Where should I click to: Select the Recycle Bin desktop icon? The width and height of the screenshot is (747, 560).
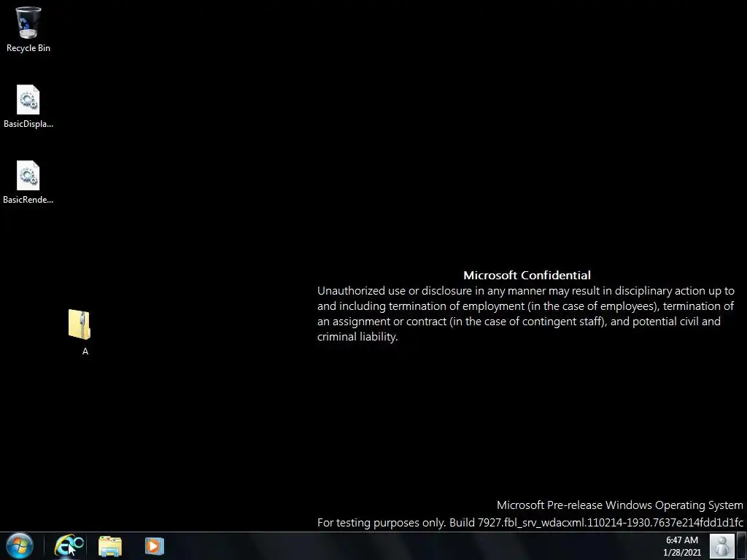pos(28,29)
